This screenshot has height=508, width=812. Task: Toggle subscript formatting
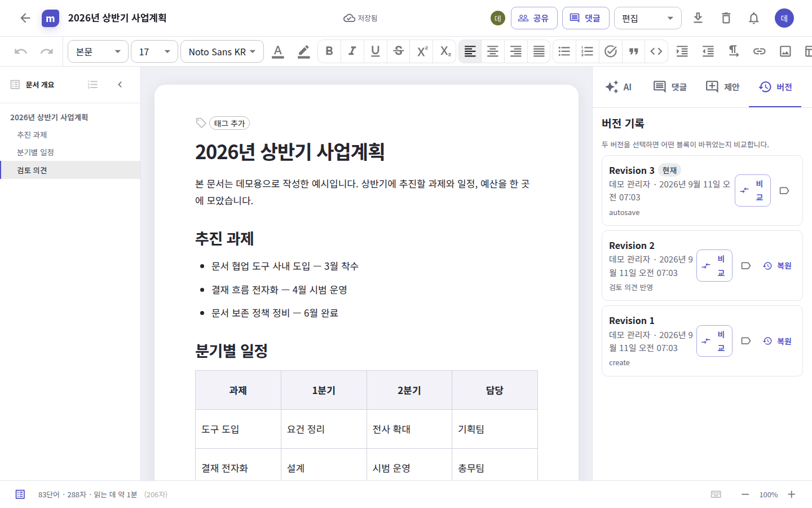[445, 51]
